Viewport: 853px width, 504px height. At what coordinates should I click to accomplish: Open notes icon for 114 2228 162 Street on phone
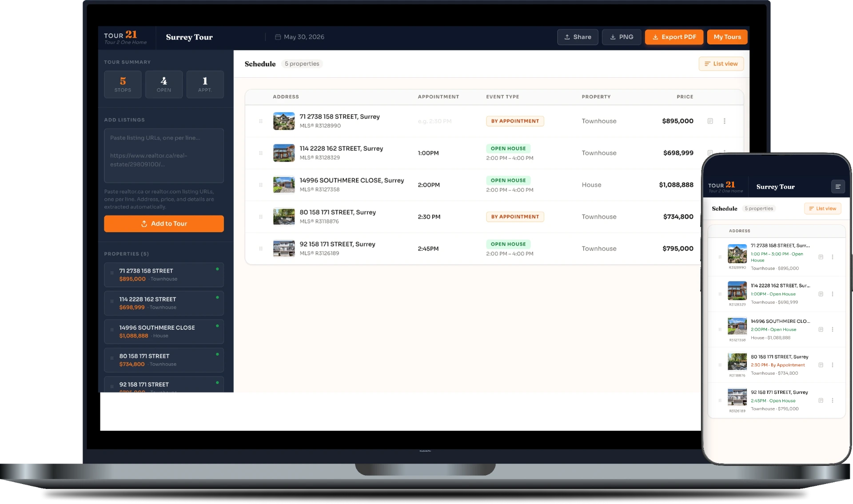(821, 294)
